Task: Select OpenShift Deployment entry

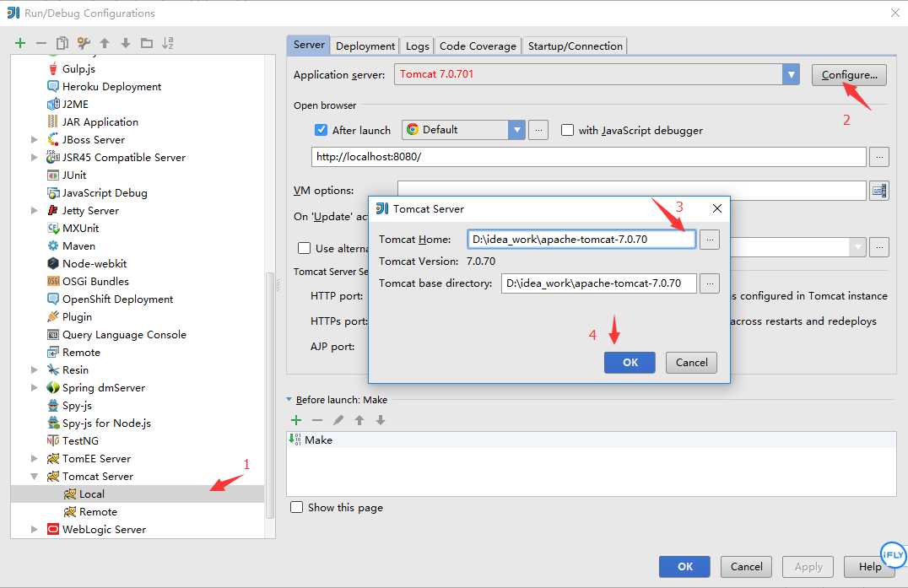Action: tap(117, 299)
